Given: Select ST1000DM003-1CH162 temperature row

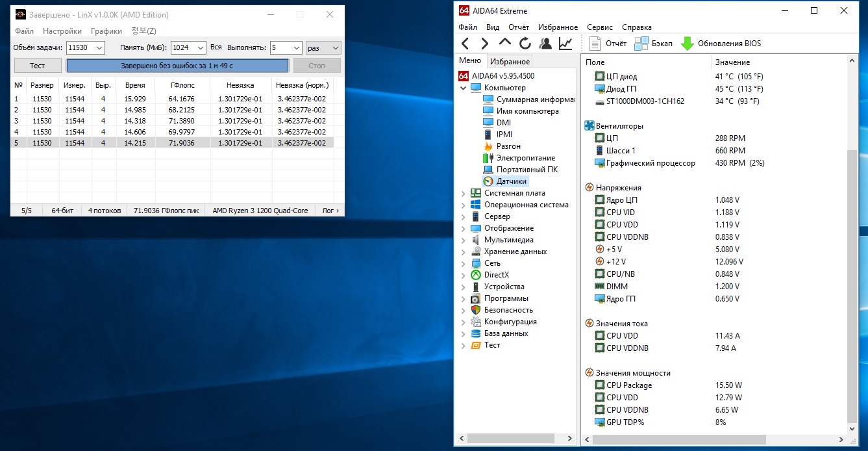Looking at the screenshot, I should [714, 101].
